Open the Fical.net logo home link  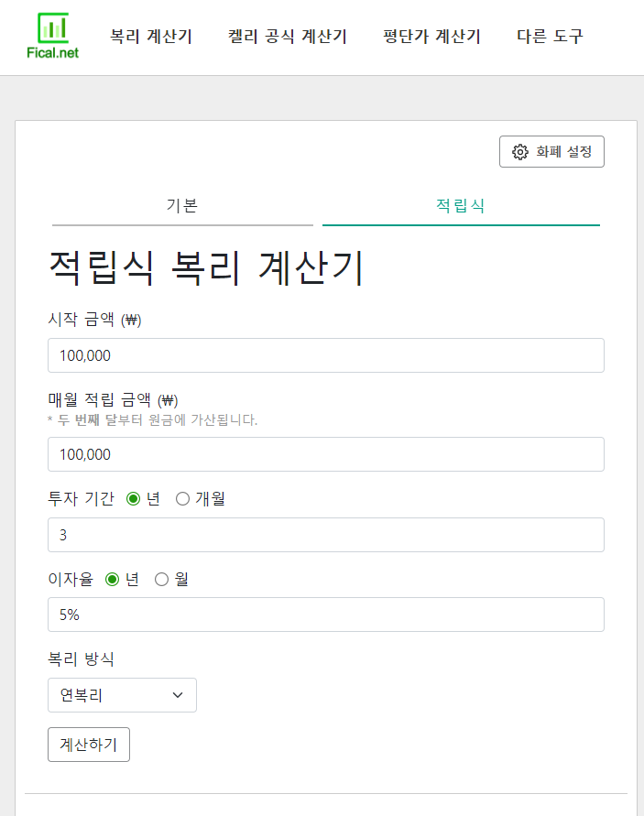[x=52, y=36]
